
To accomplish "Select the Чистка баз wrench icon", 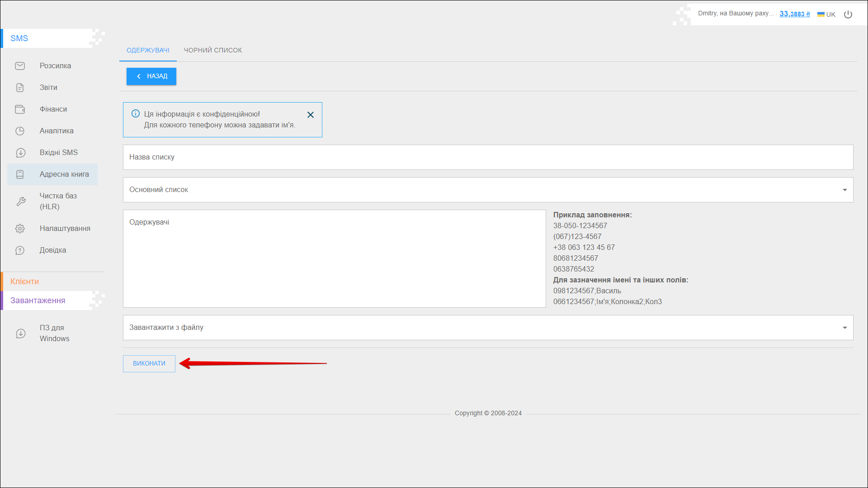I will coord(21,202).
